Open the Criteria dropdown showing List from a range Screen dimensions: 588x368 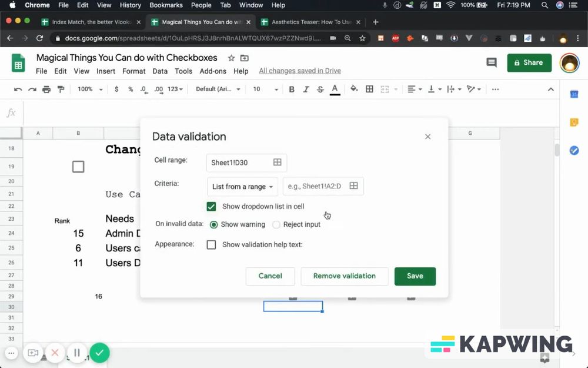coord(242,186)
